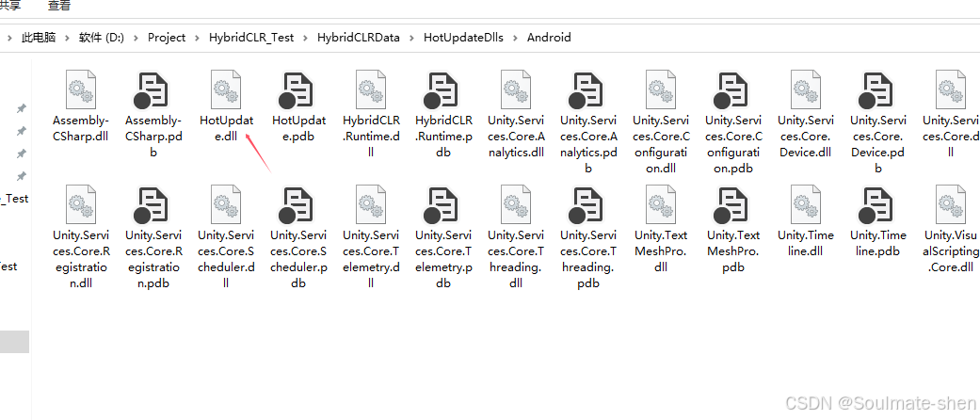Open the 共享 ribbon tab

(9, 6)
